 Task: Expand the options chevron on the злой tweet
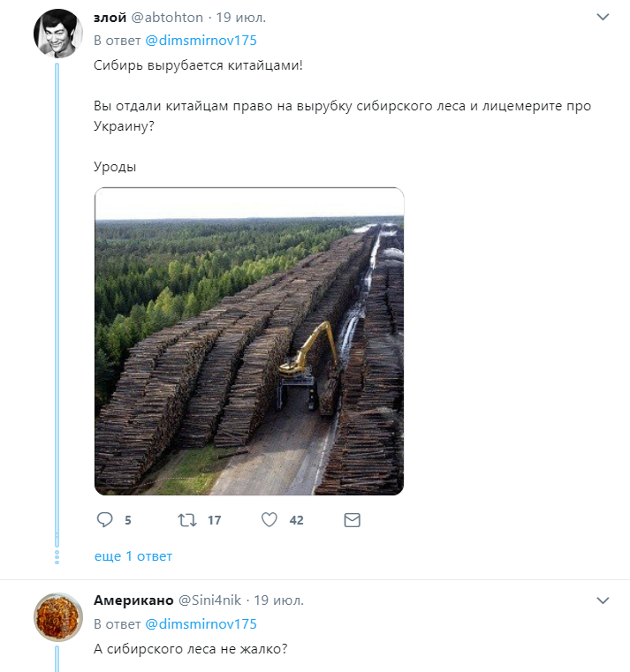tap(603, 17)
